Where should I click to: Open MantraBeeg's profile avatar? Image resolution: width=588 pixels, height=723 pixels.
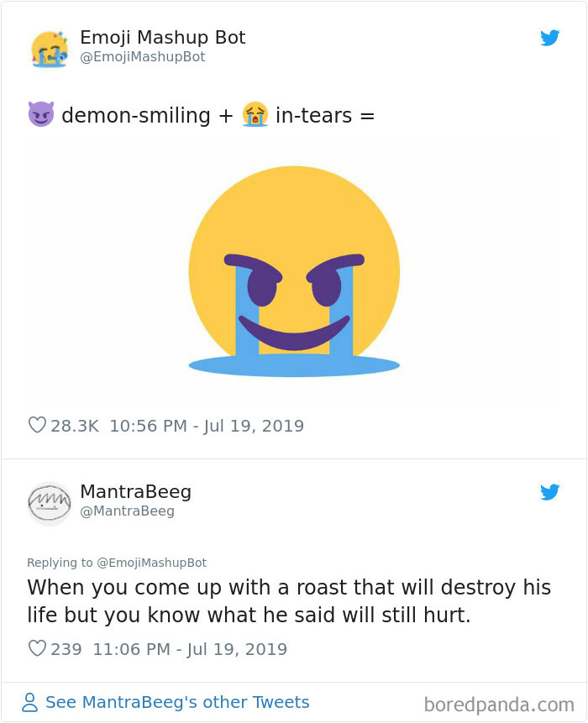point(50,501)
